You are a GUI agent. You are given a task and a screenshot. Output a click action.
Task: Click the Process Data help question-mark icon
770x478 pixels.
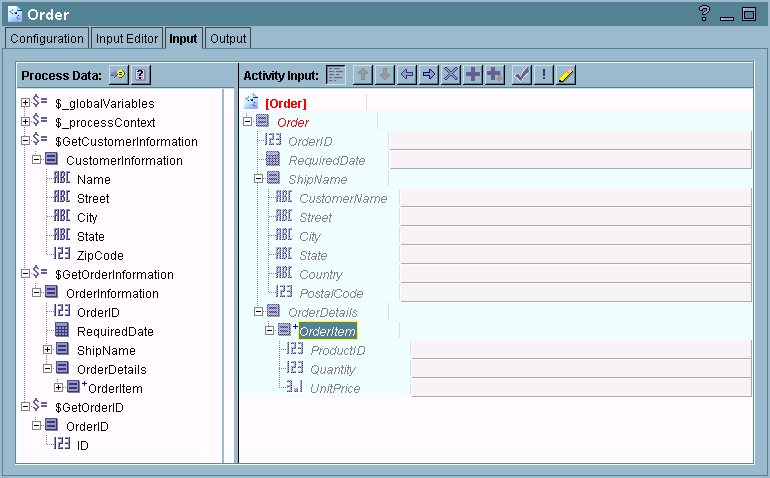tap(141, 75)
